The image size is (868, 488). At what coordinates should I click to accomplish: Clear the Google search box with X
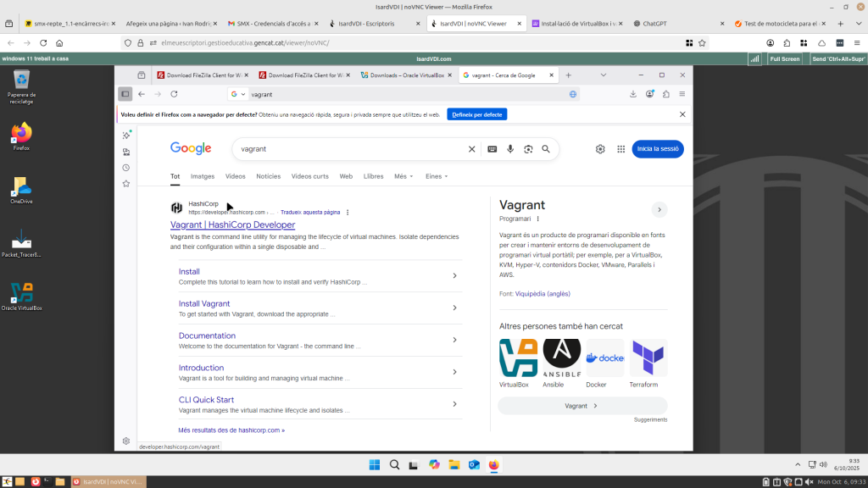pos(472,149)
